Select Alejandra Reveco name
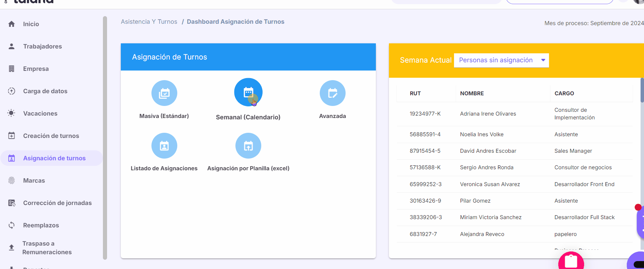 click(482, 234)
